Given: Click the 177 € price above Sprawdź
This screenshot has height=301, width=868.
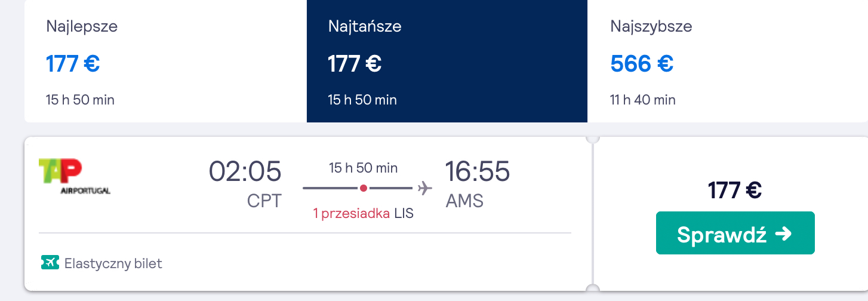Looking at the screenshot, I should pos(735,191).
